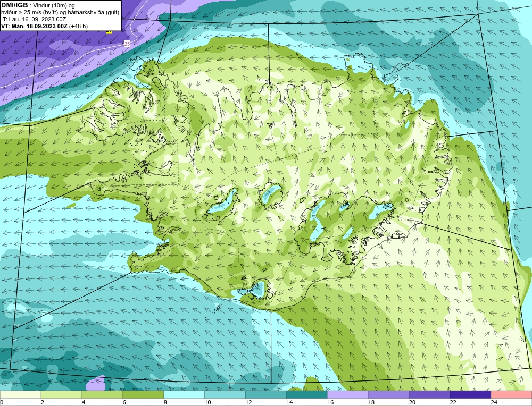Click the legend value "6"
The height and width of the screenshot is (406, 532).
(124, 402)
